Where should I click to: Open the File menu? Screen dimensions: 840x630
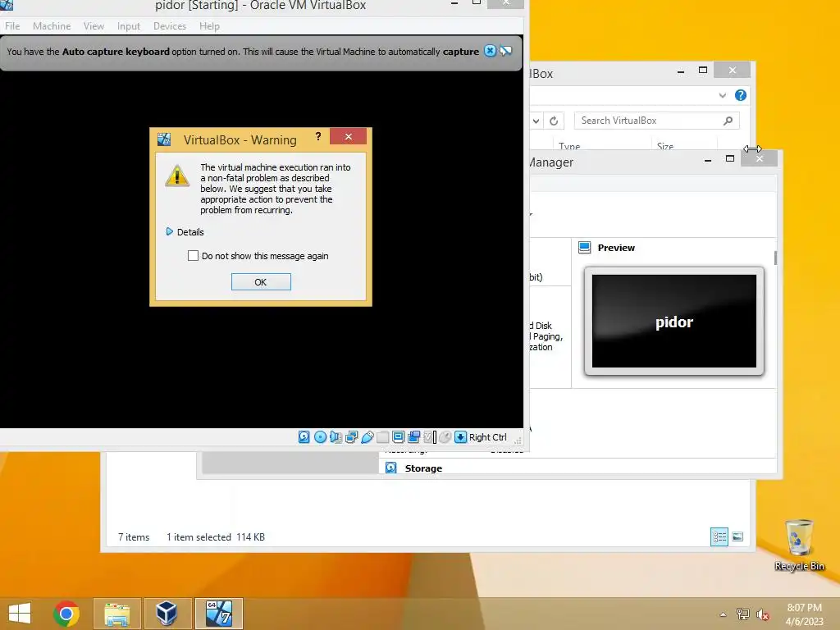12,25
